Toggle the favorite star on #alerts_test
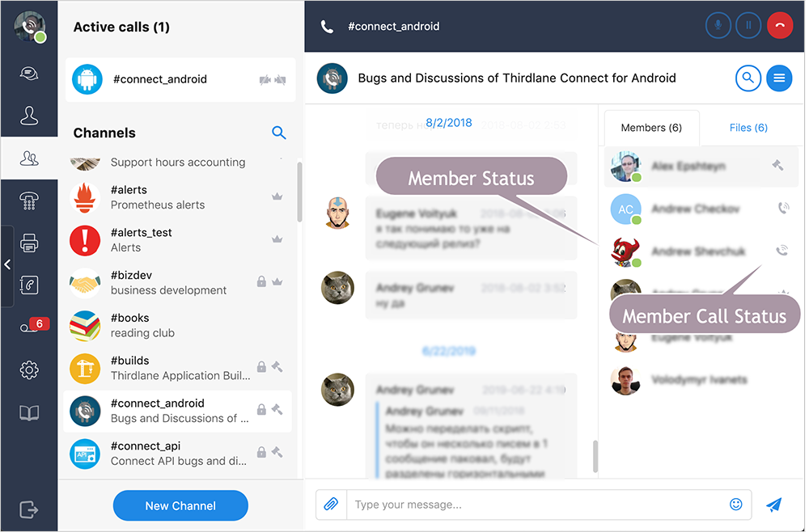The height and width of the screenshot is (532, 809). point(277,239)
